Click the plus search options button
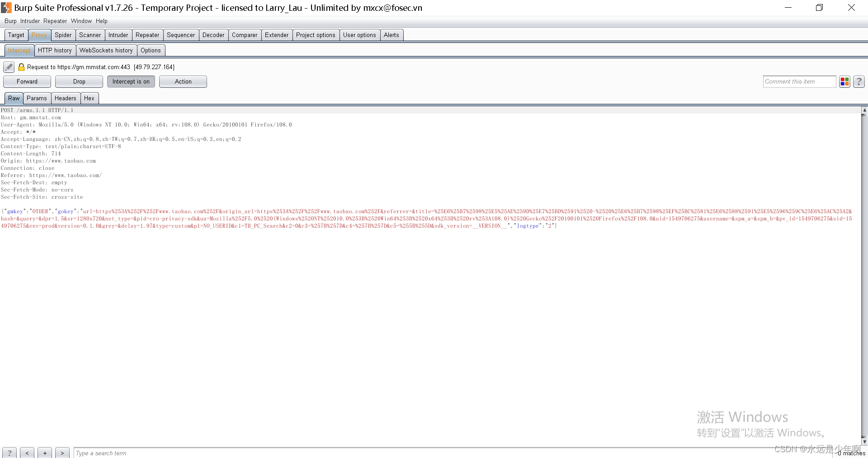 (45, 453)
